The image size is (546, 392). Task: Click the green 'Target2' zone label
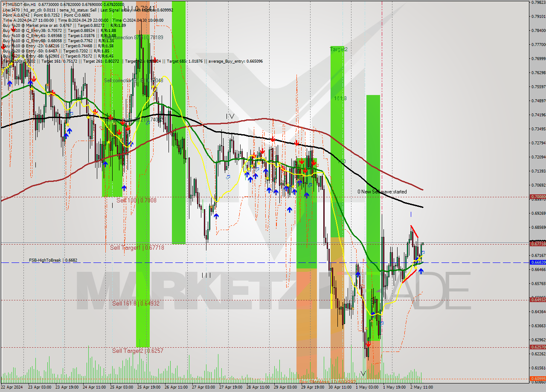tap(339, 49)
